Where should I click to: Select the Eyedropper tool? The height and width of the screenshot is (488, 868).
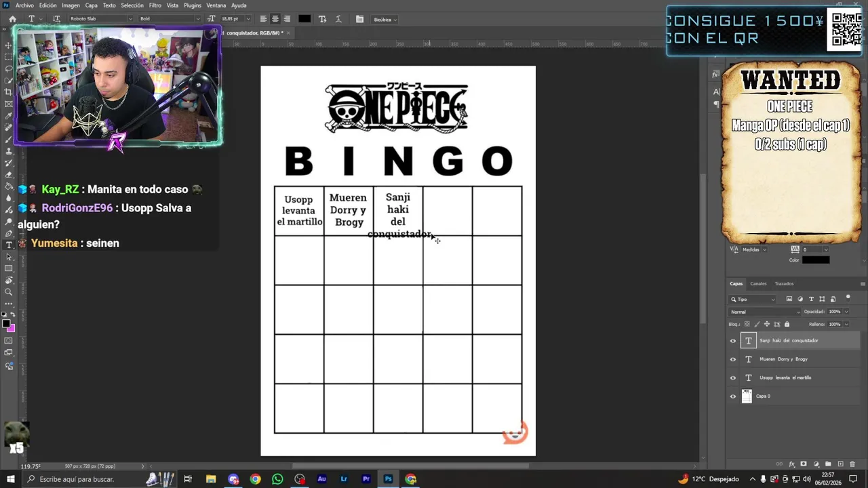[x=9, y=116]
